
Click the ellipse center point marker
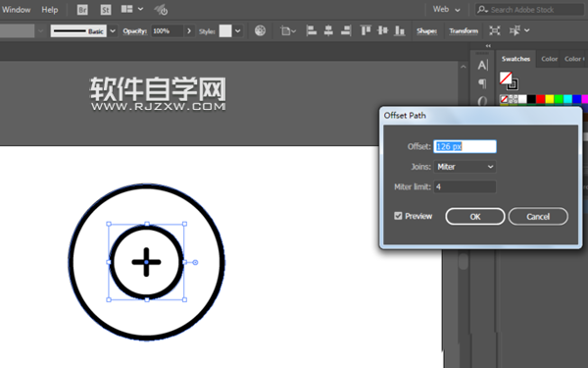tap(146, 262)
